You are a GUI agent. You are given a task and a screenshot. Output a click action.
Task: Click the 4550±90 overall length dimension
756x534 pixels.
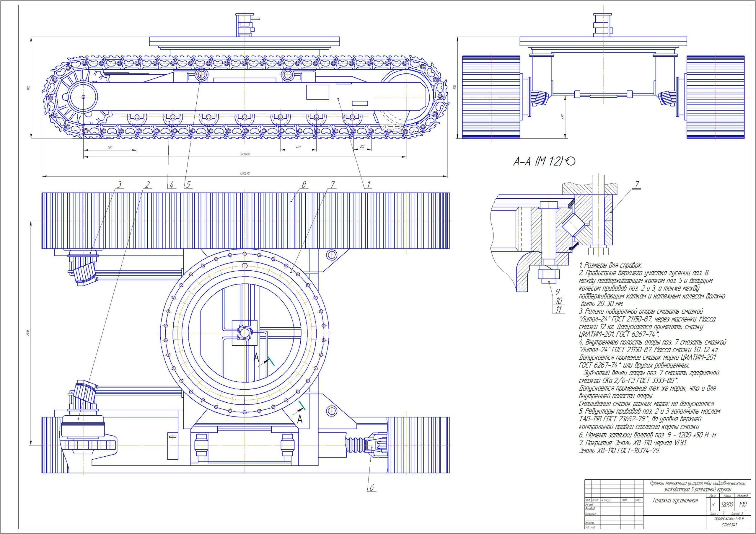coord(244,173)
